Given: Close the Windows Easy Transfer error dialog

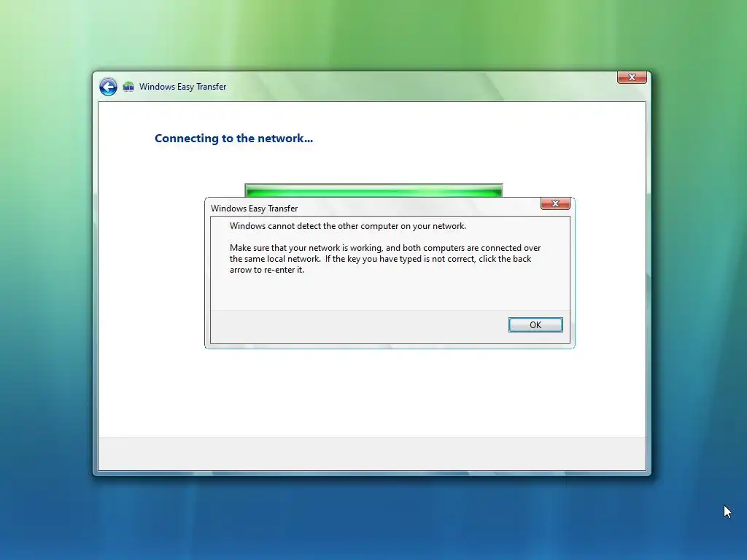Looking at the screenshot, I should (x=555, y=203).
